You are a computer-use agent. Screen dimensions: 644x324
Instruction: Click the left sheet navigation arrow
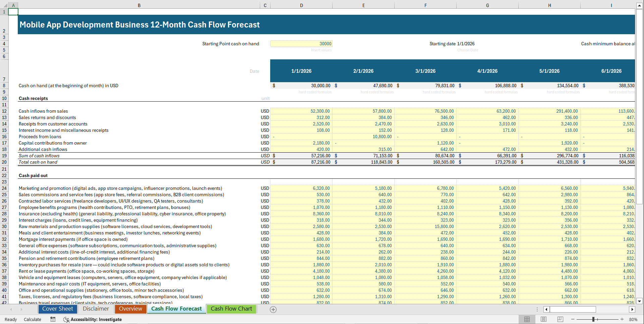tap(10, 309)
